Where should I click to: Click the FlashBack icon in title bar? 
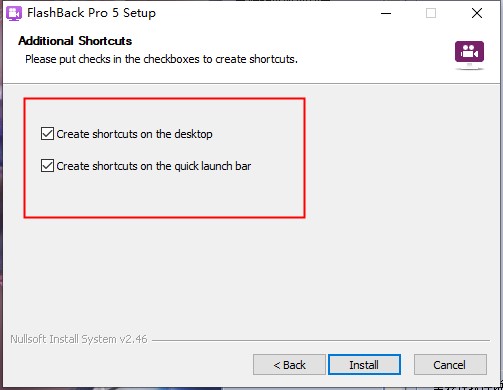[14, 14]
